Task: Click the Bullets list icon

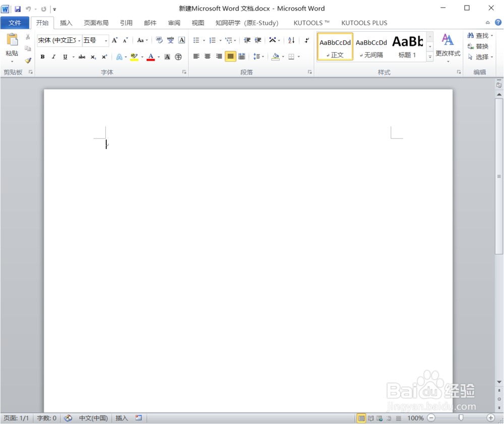Action: pyautogui.click(x=196, y=40)
